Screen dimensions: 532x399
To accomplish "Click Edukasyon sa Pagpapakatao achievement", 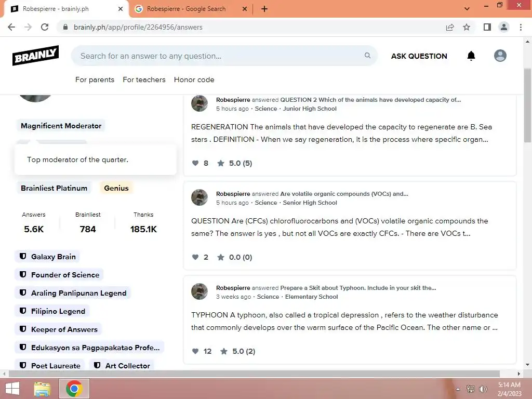I will click(89, 348).
